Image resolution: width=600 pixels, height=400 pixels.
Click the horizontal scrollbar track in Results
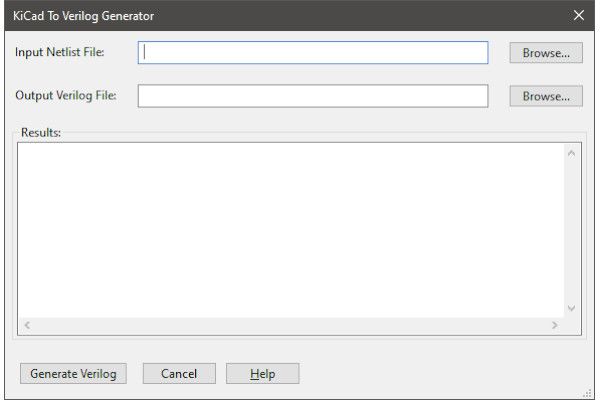[x=290, y=326]
